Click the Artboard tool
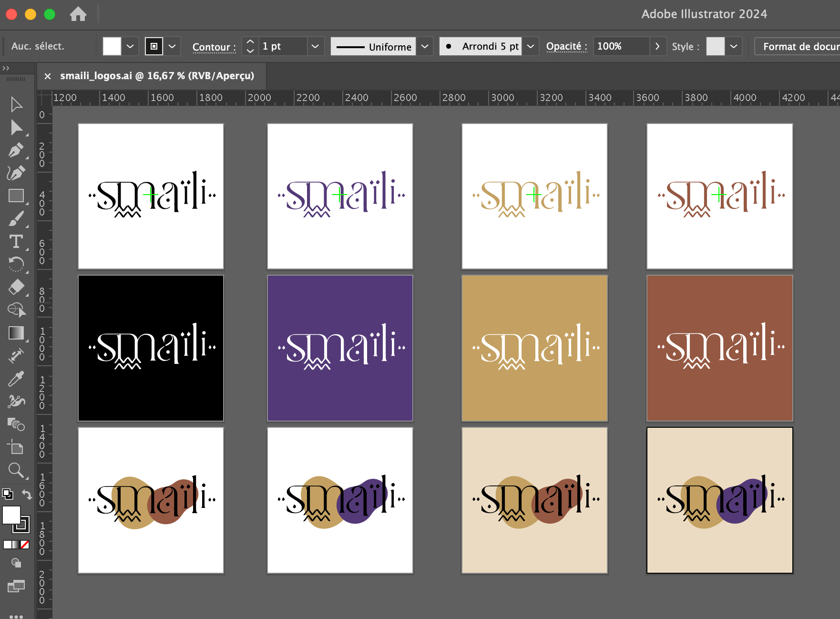840x619 pixels. 16,448
